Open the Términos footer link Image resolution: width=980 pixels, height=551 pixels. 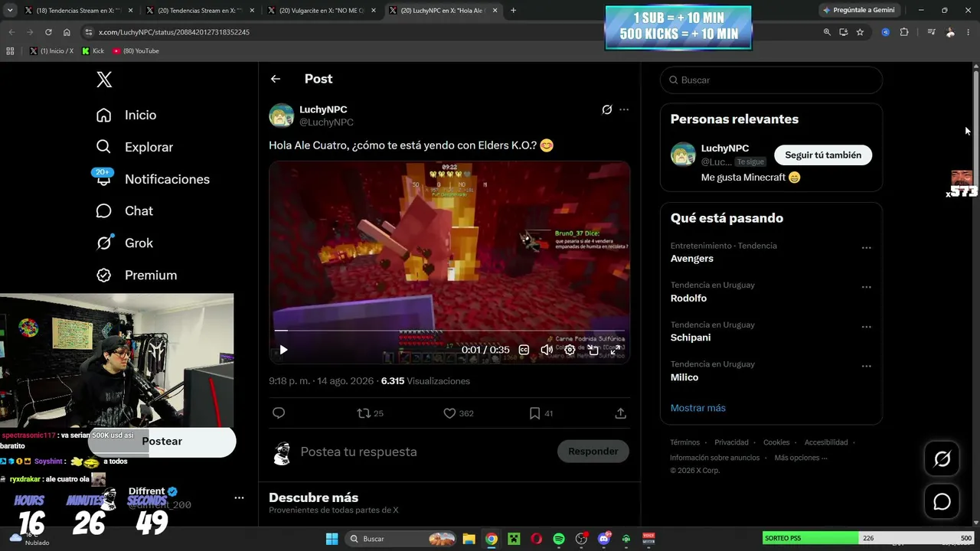(684, 442)
